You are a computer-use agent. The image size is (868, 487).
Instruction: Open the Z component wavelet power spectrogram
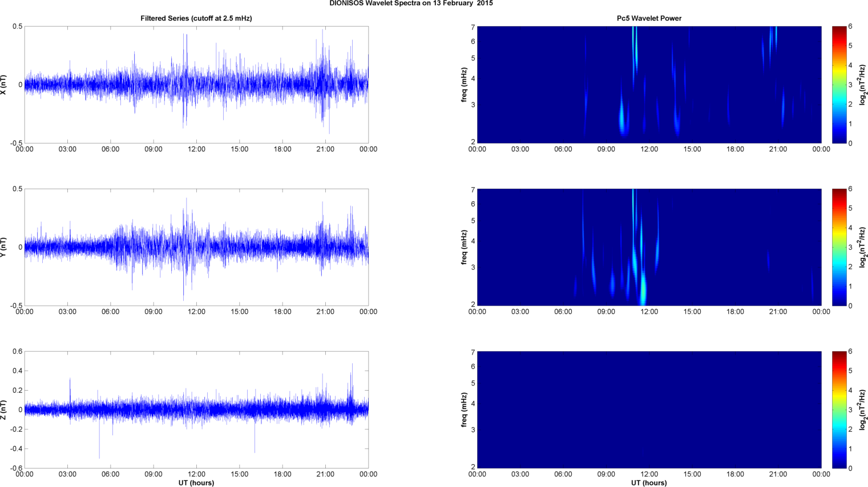(x=649, y=410)
